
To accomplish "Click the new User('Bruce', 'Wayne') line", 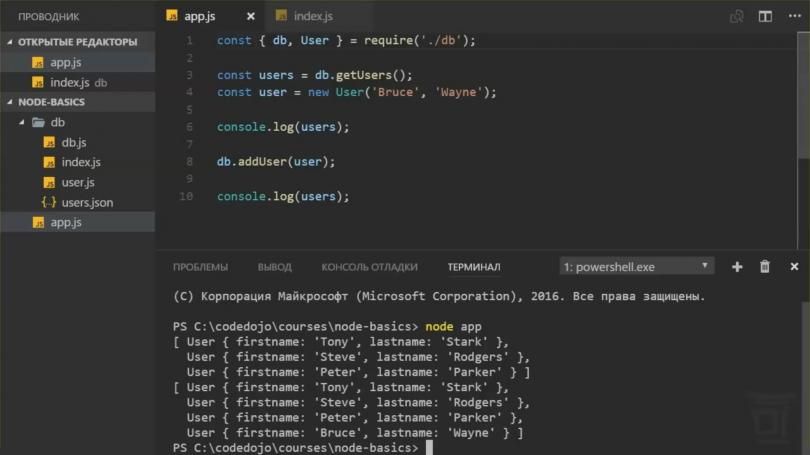I will coord(356,92).
